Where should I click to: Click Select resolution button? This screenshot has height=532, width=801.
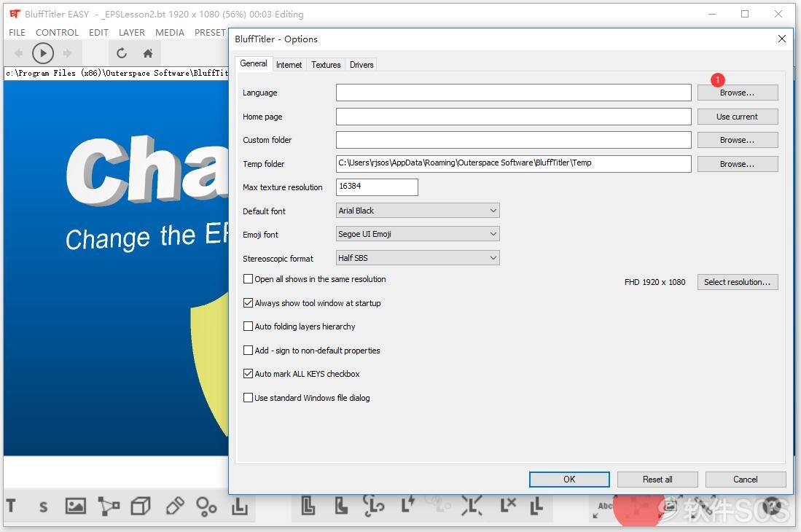click(x=737, y=282)
